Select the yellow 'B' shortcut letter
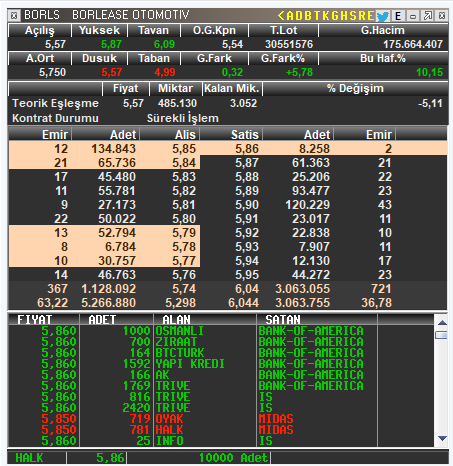The width and height of the screenshot is (453, 466). 308,15
